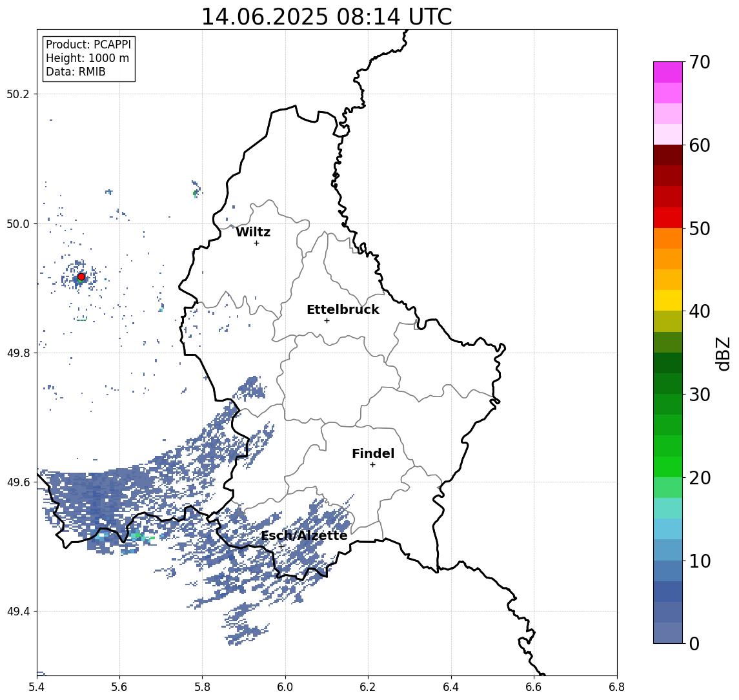Click the 10 tick on colorbar
The image size is (739, 700).
pyautogui.click(x=699, y=561)
